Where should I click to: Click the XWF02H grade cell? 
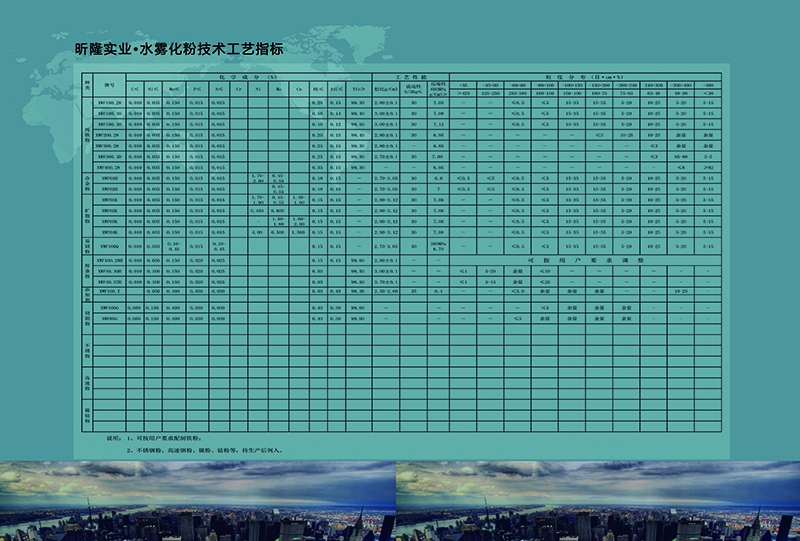pyautogui.click(x=109, y=189)
